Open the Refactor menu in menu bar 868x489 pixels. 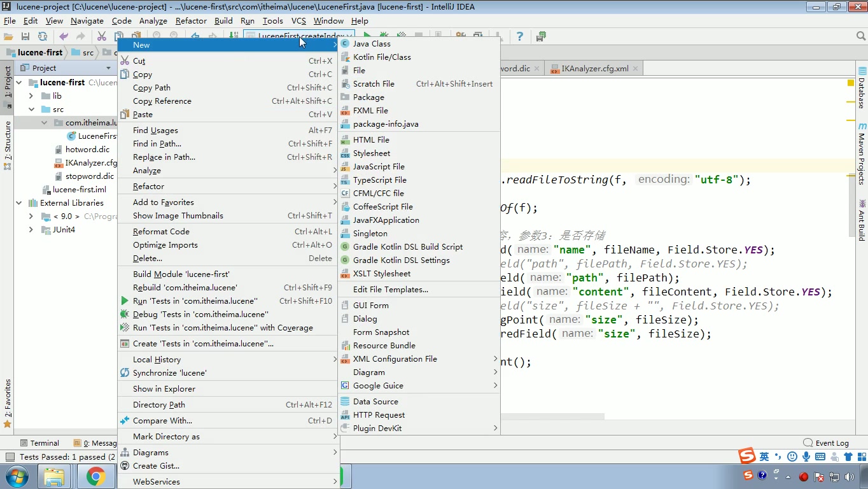[x=191, y=21]
